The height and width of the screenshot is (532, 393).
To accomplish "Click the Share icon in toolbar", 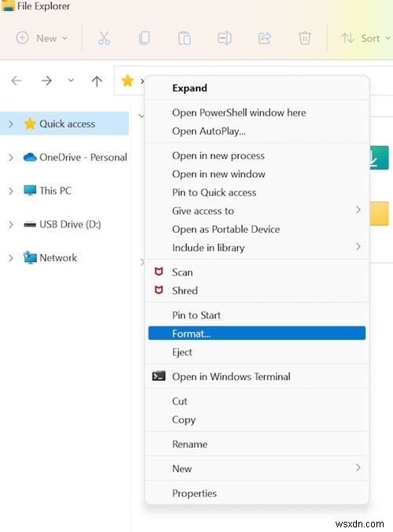I will (x=265, y=39).
